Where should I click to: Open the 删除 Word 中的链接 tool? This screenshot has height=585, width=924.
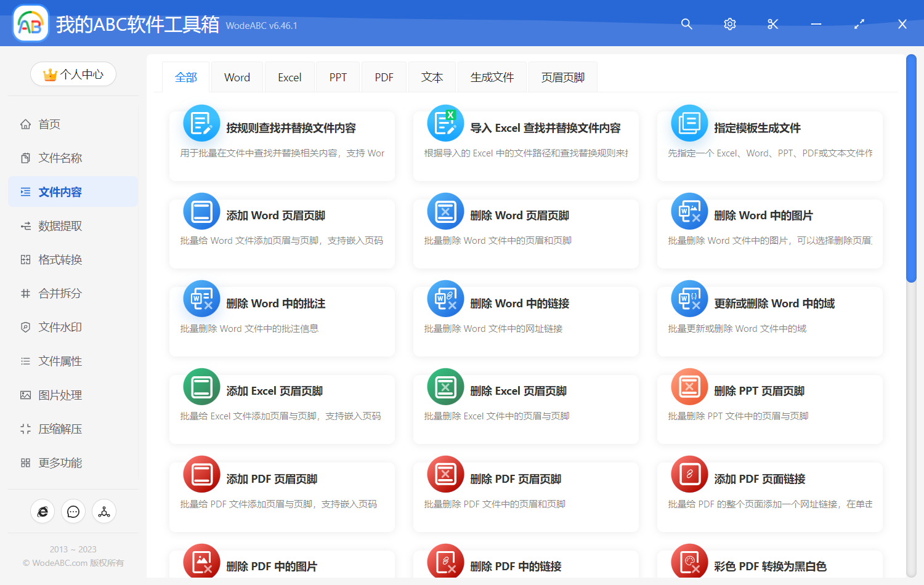click(526, 321)
